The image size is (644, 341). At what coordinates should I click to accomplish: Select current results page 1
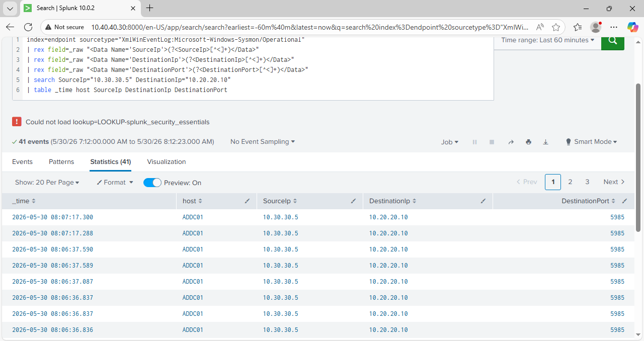553,182
